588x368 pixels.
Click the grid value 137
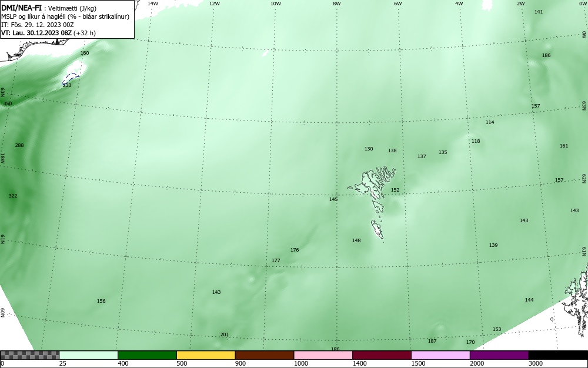[x=422, y=156]
